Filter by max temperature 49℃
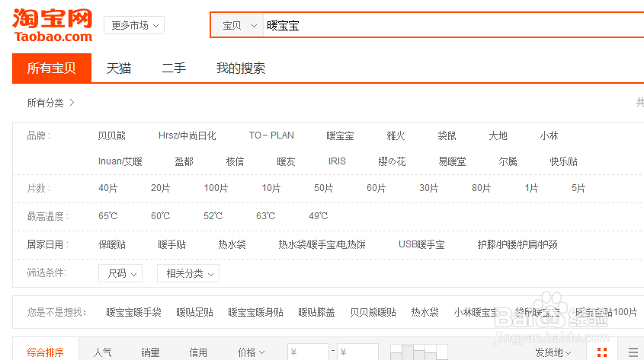The height and width of the screenshot is (360, 644). (319, 216)
